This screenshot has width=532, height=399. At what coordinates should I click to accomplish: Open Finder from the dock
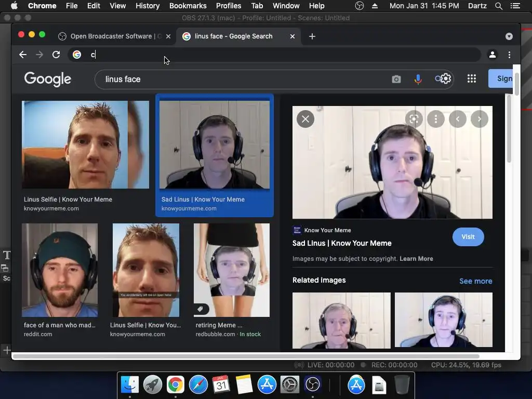(130, 385)
